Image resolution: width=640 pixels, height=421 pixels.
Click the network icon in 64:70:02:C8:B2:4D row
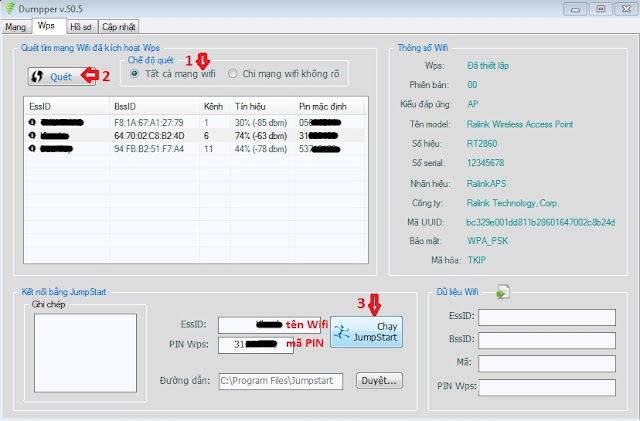coord(33,135)
